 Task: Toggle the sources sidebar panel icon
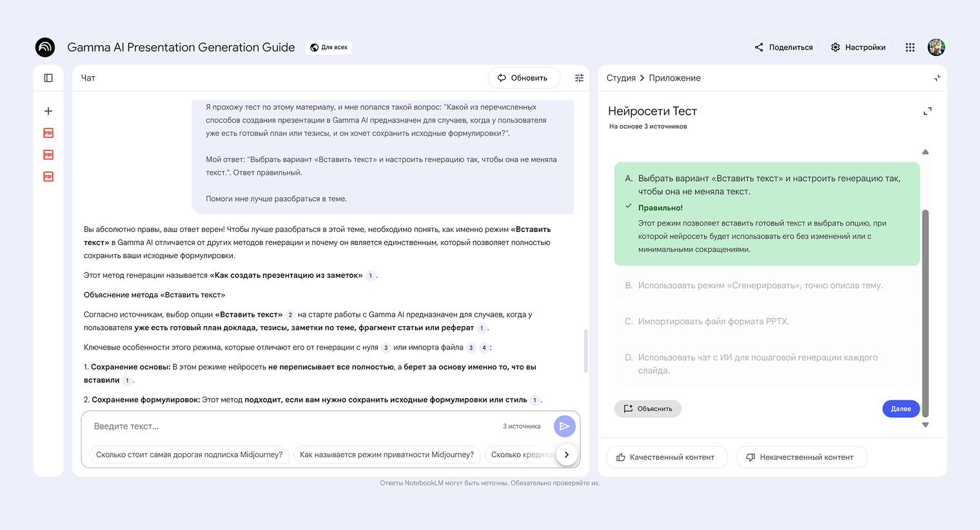click(48, 78)
